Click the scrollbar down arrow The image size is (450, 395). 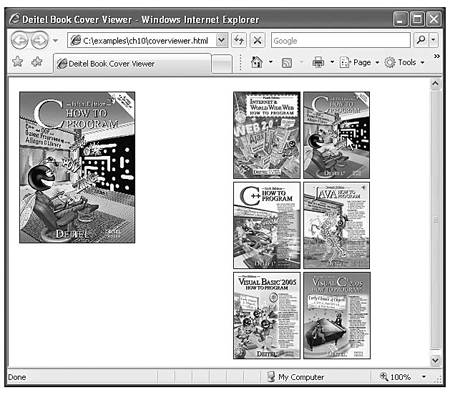click(435, 360)
